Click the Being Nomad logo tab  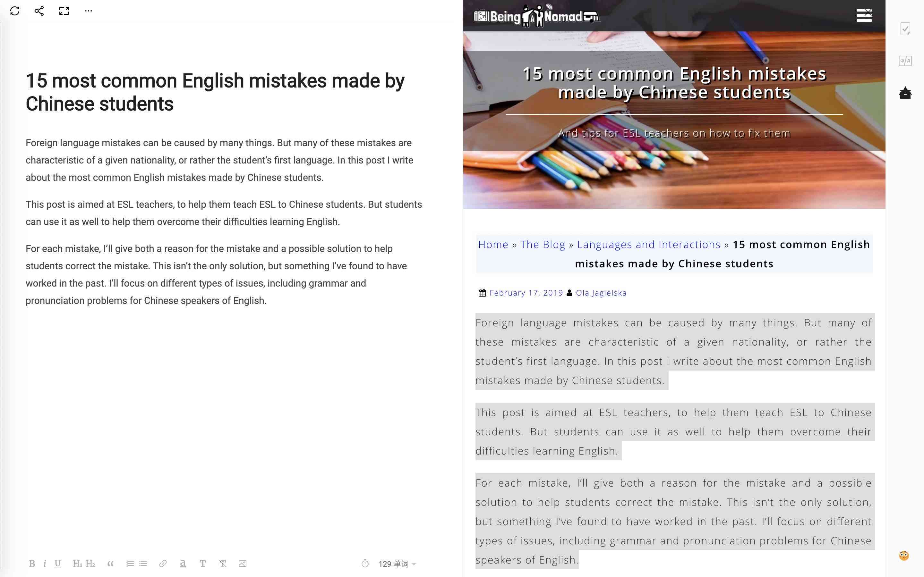536,15
